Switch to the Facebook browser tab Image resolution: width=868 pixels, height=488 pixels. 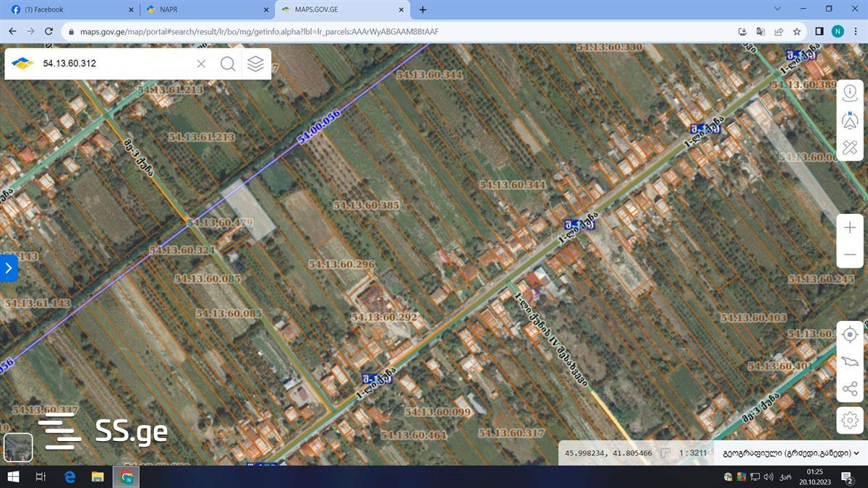coord(69,9)
